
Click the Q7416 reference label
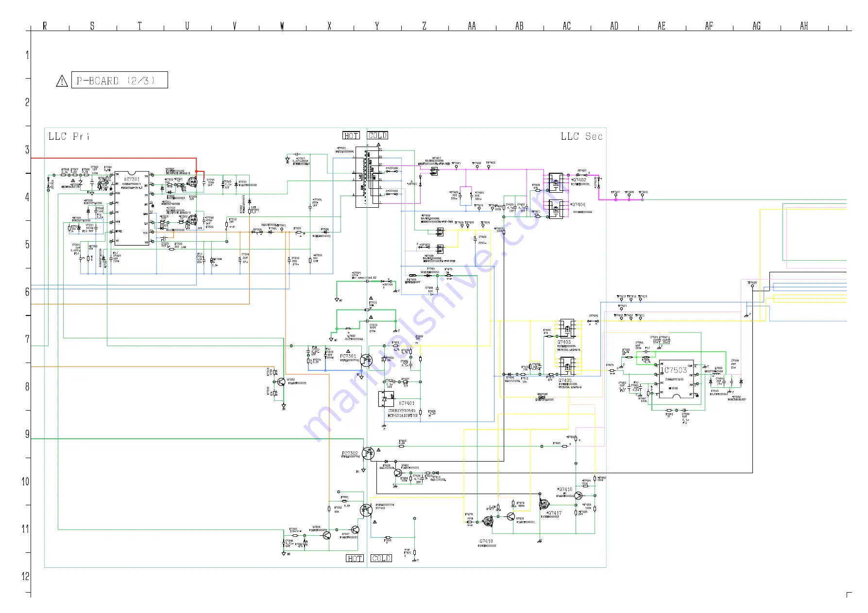[x=565, y=489]
